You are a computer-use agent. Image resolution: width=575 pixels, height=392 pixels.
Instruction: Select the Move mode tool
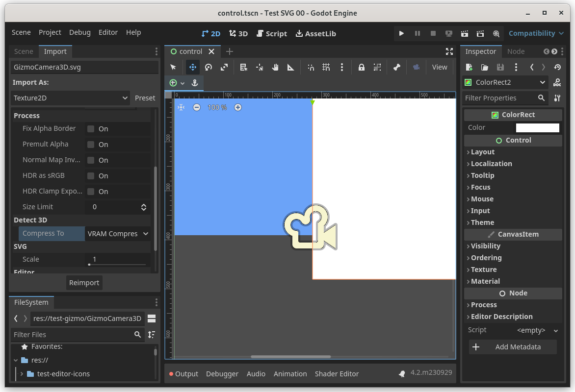tap(192, 67)
